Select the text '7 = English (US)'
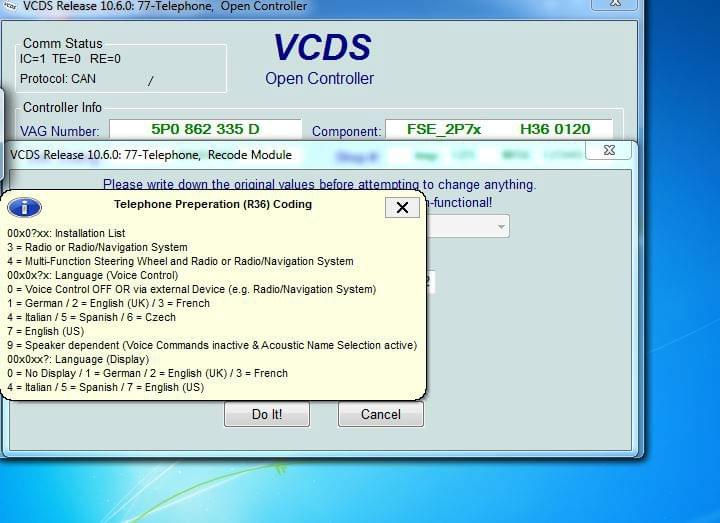This screenshot has height=523, width=720. tap(45, 331)
